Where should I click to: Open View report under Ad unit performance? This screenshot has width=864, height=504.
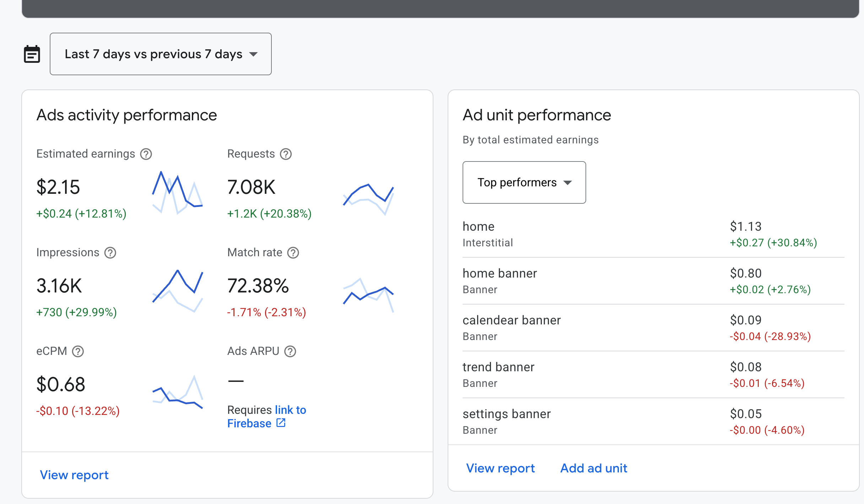pos(500,468)
